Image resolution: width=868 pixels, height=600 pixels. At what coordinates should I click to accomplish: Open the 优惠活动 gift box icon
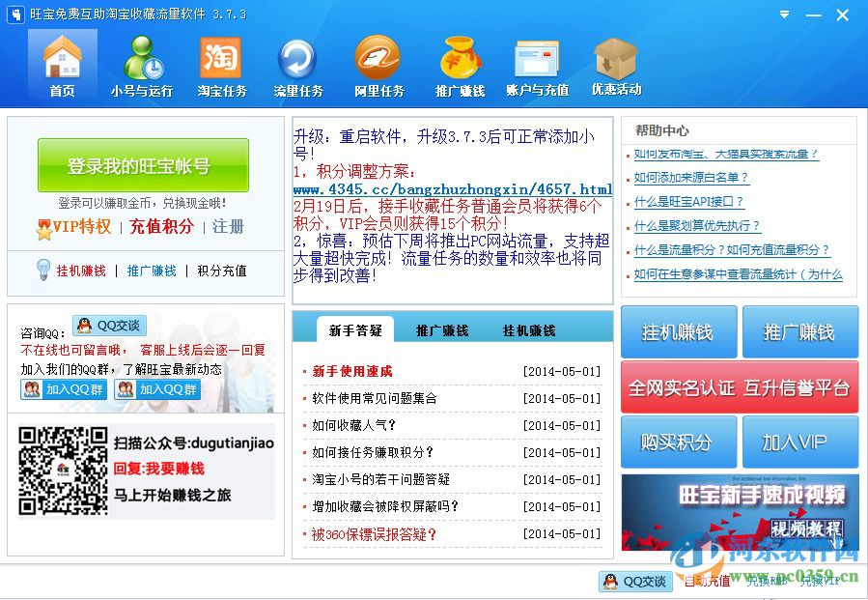[x=615, y=60]
